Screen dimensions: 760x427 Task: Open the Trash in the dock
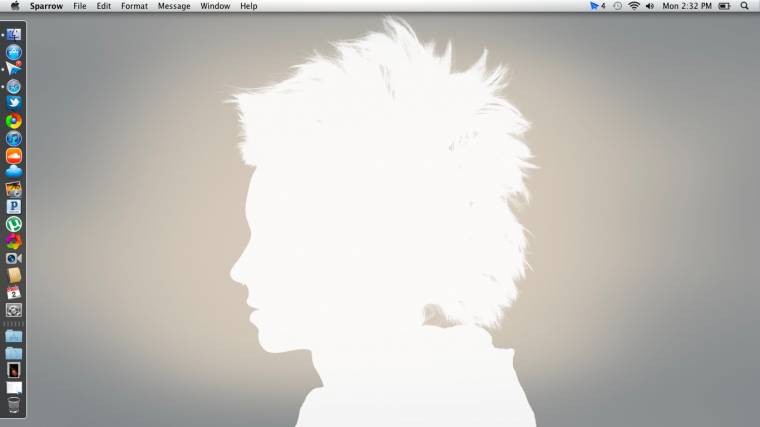point(14,405)
